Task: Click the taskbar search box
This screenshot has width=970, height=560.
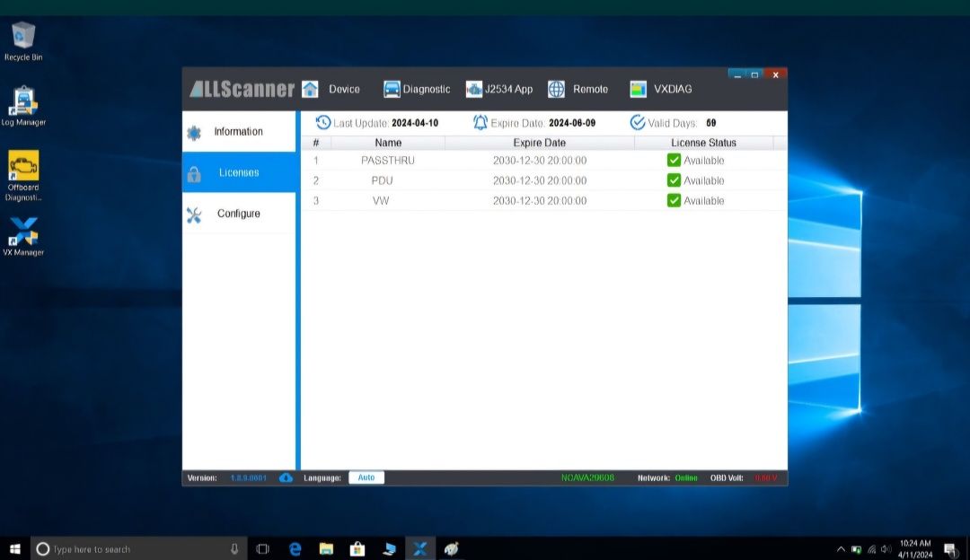Action: [138, 549]
